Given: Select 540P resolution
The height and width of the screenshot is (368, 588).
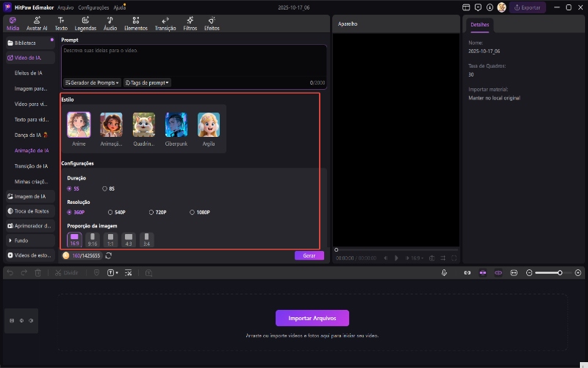Looking at the screenshot, I should coord(117,212).
